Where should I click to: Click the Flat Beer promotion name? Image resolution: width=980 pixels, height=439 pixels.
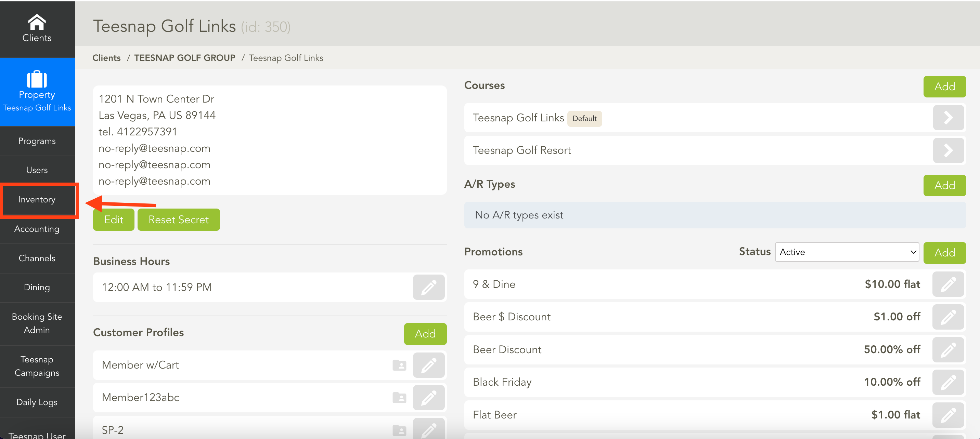pyautogui.click(x=494, y=415)
